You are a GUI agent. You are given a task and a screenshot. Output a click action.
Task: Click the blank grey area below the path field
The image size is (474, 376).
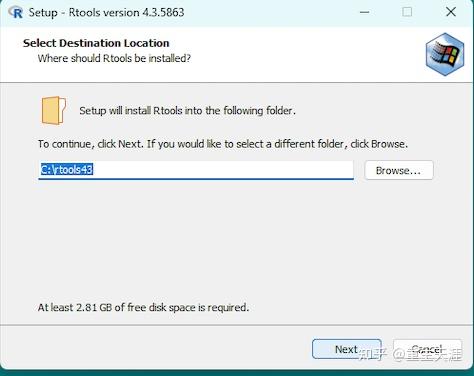tap(233, 240)
